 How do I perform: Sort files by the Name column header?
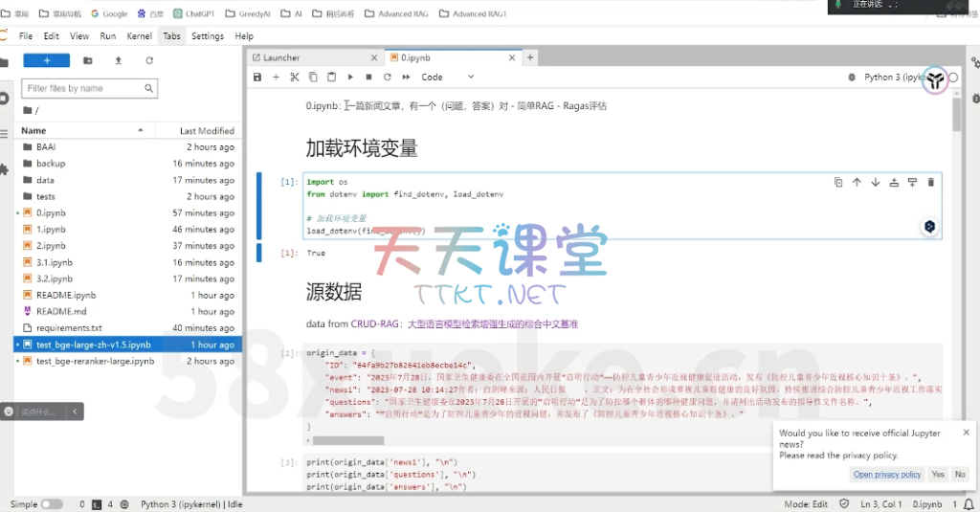tap(33, 130)
